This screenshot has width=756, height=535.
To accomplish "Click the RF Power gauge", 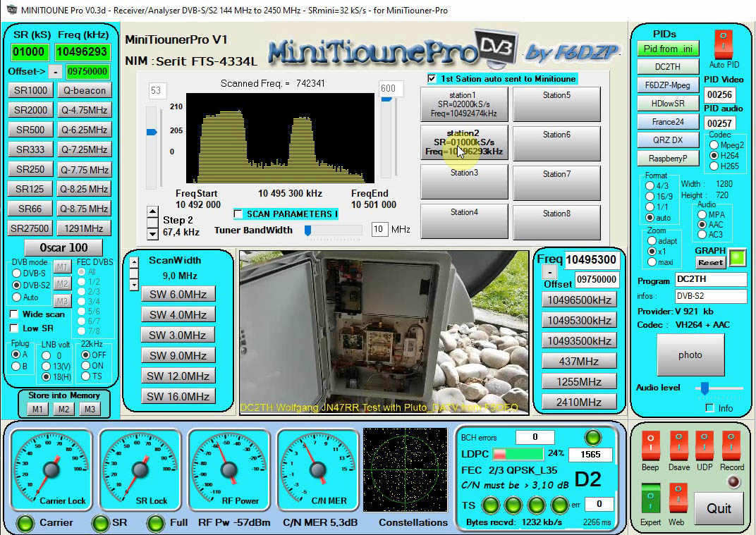I will (x=229, y=469).
